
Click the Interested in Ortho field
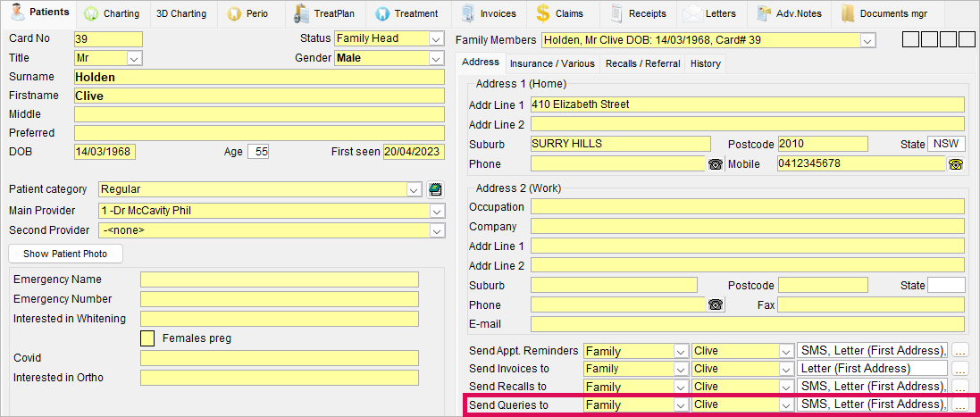[x=280, y=378]
